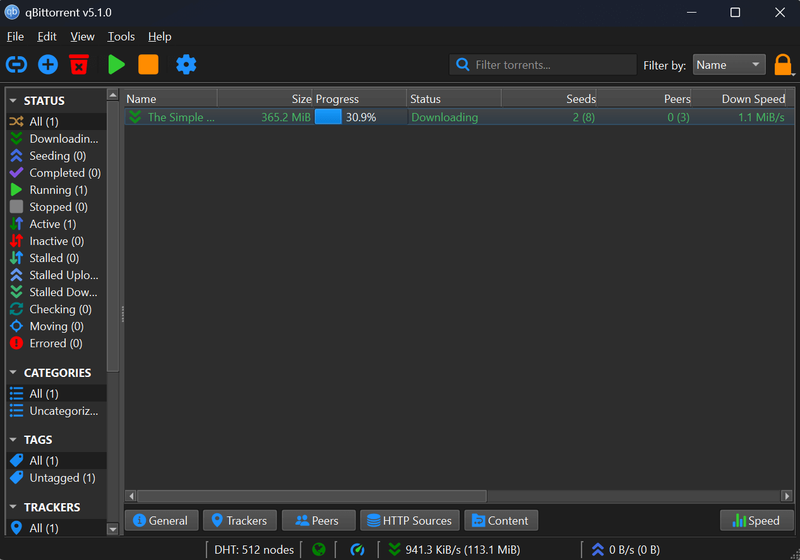The width and height of the screenshot is (800, 560).
Task: Switch to the HTTP Sources tab
Action: [410, 520]
